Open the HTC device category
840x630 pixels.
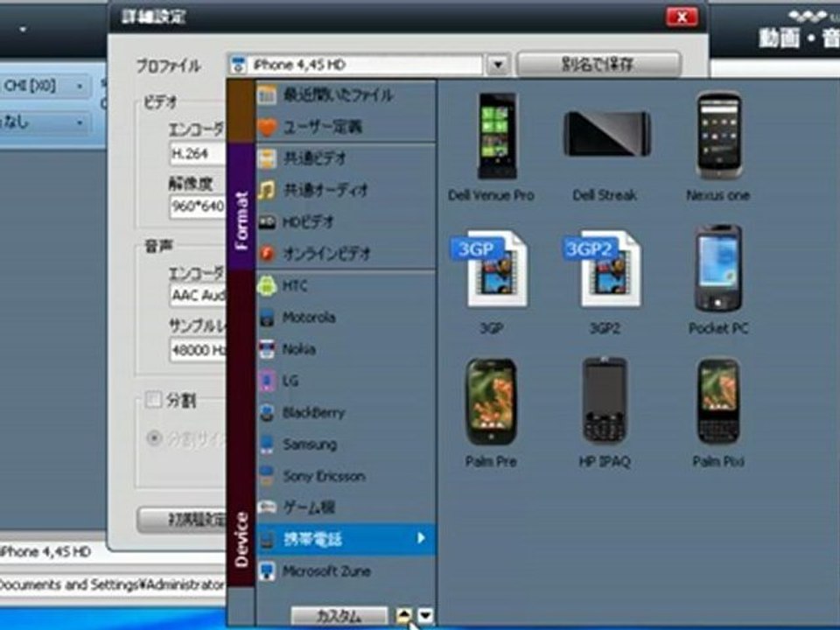click(346, 285)
